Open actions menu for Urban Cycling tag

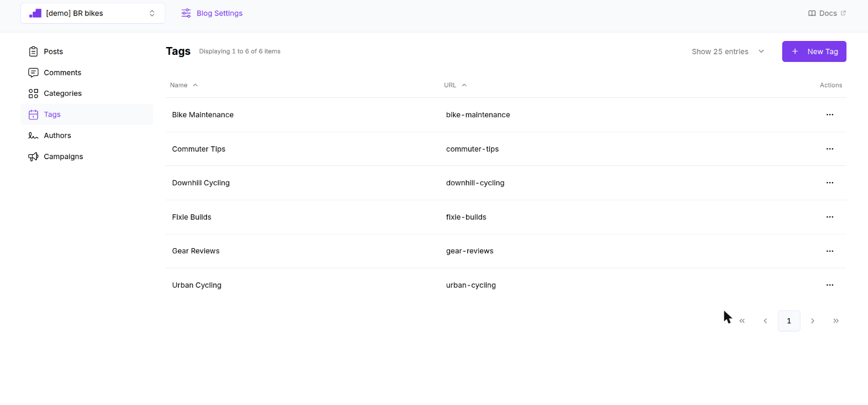click(x=829, y=285)
